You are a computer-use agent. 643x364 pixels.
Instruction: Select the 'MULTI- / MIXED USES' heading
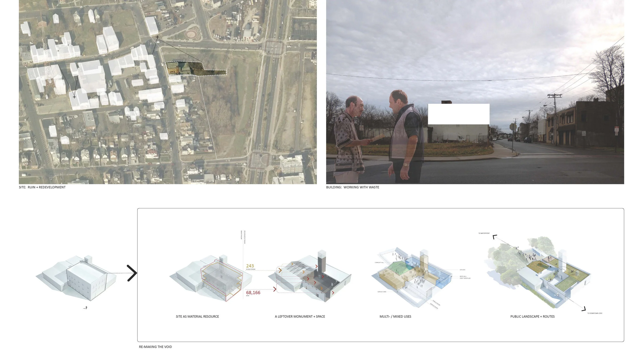pyautogui.click(x=395, y=316)
